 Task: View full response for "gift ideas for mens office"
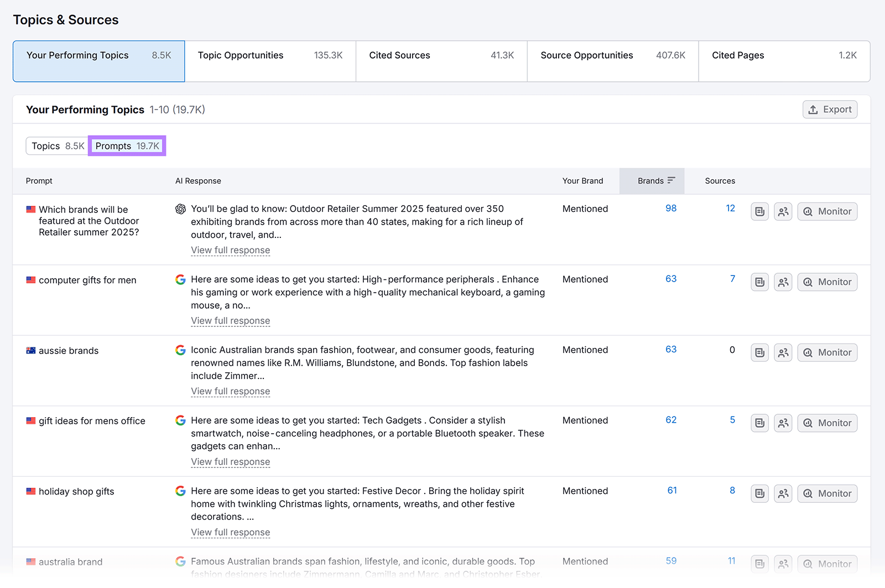coord(230,462)
